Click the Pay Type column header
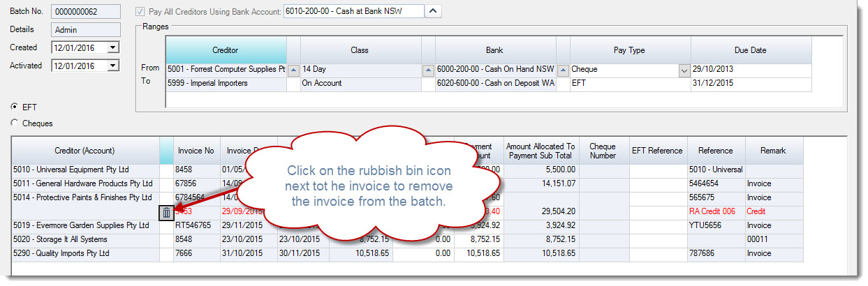This screenshot has width=868, height=286. (x=631, y=50)
